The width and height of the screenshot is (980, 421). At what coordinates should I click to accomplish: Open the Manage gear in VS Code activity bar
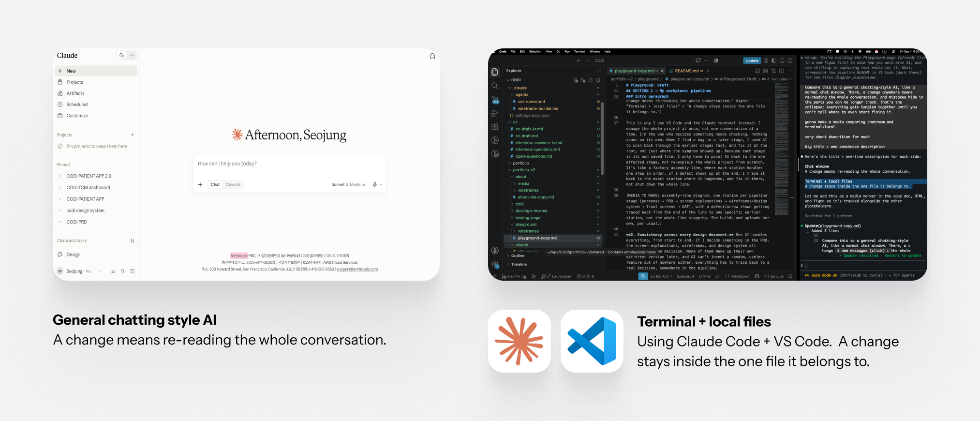point(495,264)
